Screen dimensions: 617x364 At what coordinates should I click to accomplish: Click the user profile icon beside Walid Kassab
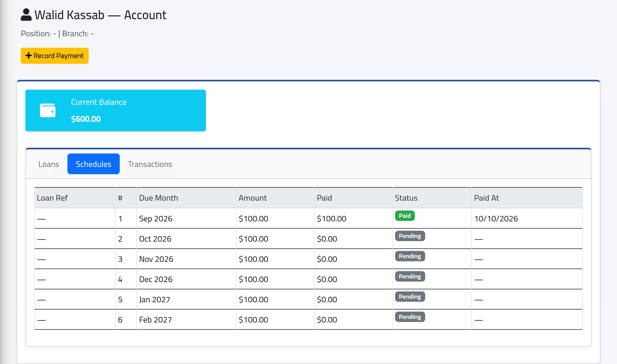[x=26, y=15]
